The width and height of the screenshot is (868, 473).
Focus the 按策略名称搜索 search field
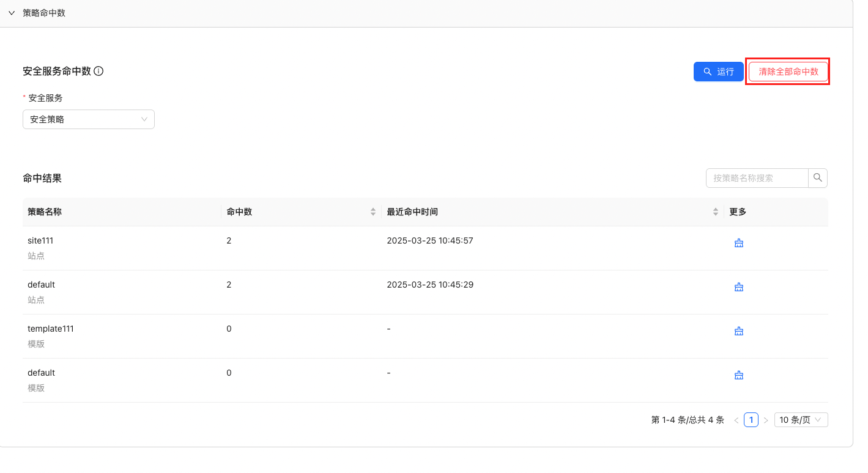(x=757, y=178)
